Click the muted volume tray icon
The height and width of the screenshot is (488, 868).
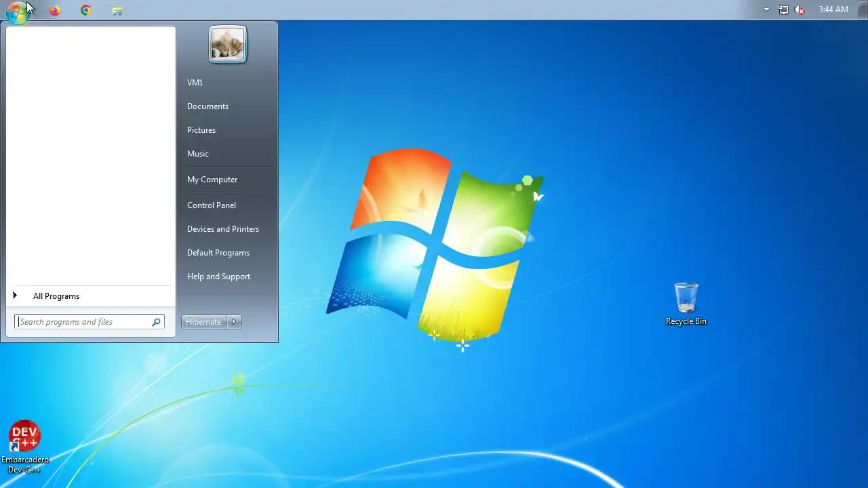click(800, 9)
